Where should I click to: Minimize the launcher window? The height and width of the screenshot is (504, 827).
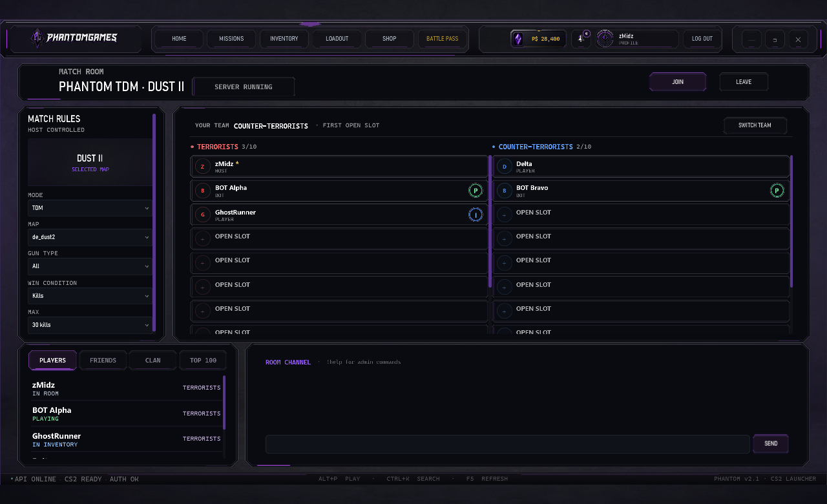[751, 39]
